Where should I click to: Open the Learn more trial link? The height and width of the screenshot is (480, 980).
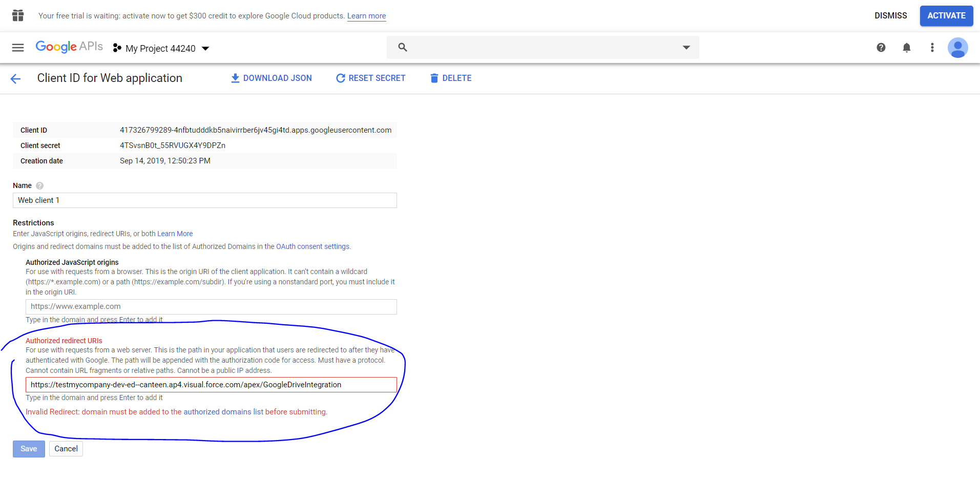coord(367,16)
